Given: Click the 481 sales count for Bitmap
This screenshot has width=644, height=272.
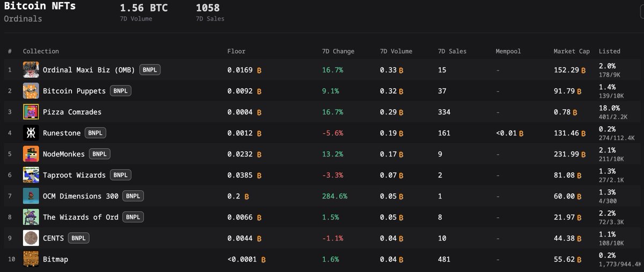Looking at the screenshot, I should point(444,259).
